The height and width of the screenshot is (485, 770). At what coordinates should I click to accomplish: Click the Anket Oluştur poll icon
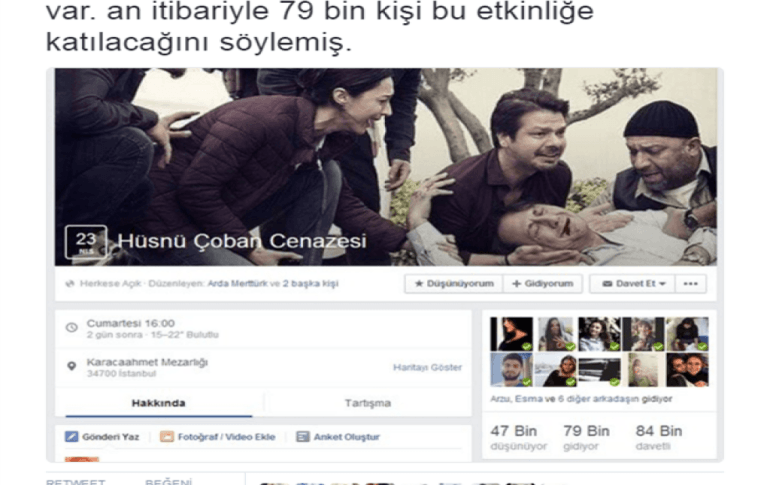[303, 437]
